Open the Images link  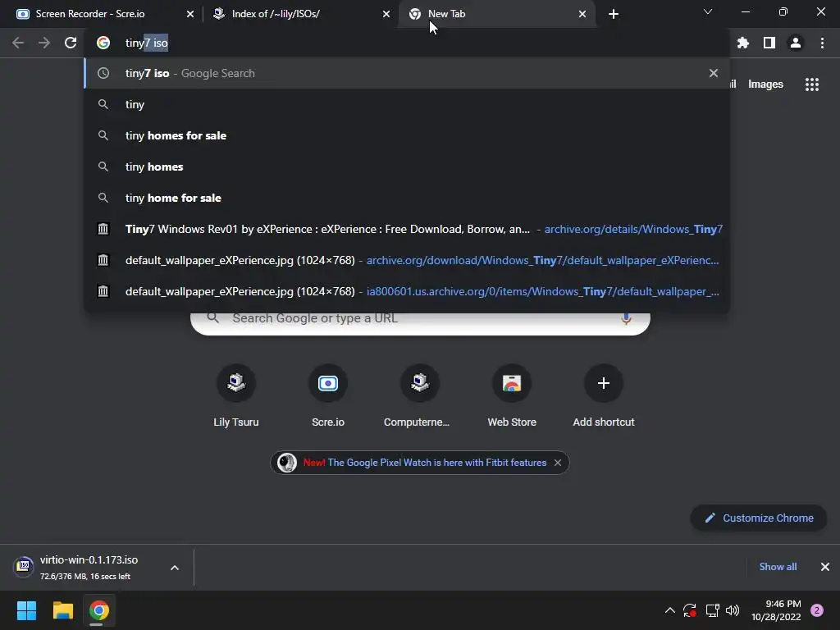pyautogui.click(x=765, y=84)
